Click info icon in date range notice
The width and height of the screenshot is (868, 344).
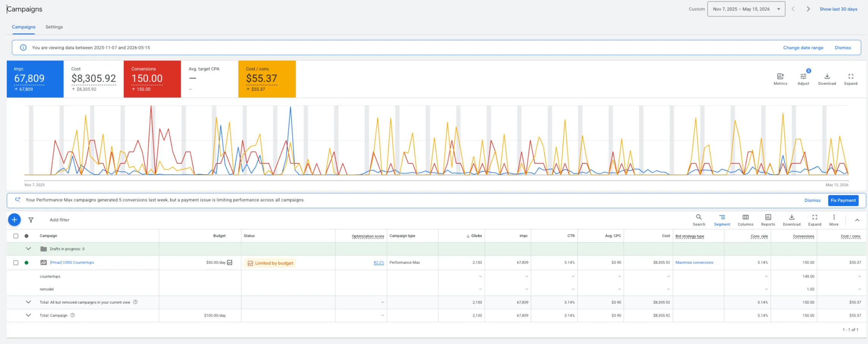pos(23,47)
